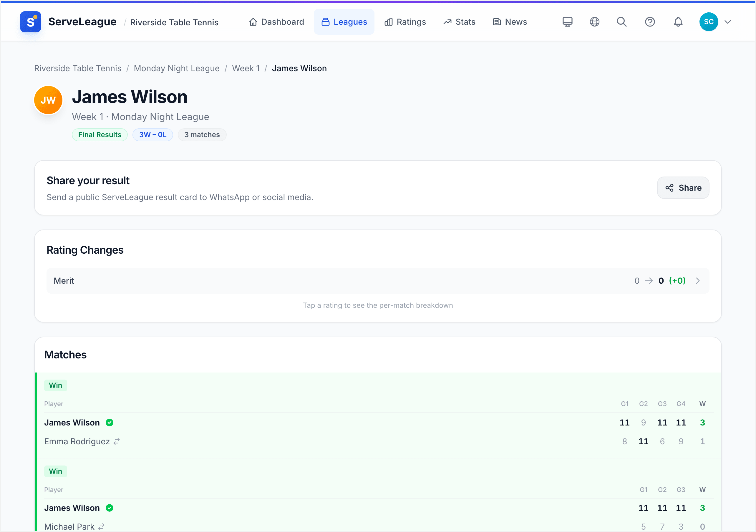Click the first match Win badge
Image resolution: width=756 pixels, height=532 pixels.
pyautogui.click(x=56, y=385)
